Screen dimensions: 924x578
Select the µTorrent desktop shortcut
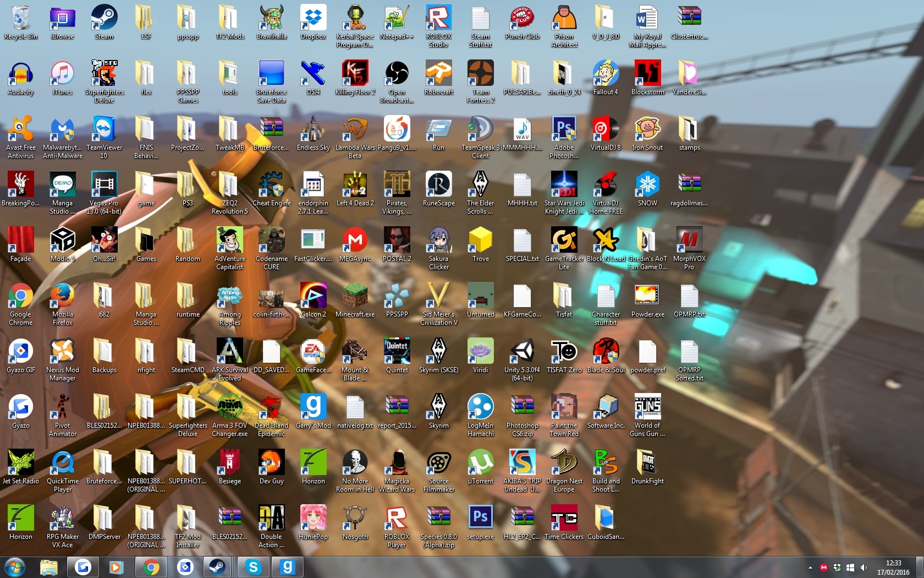481,467
